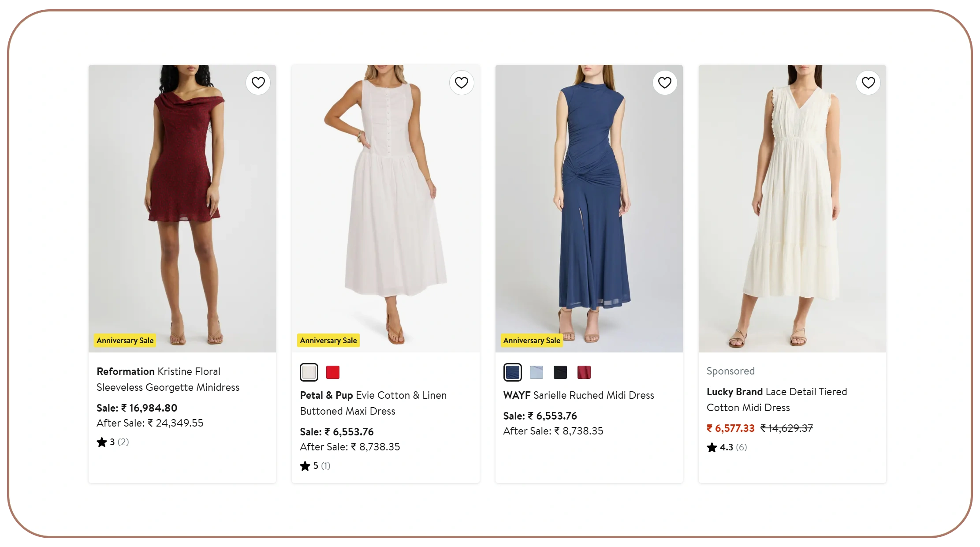Click the (6) review count

[x=742, y=447]
